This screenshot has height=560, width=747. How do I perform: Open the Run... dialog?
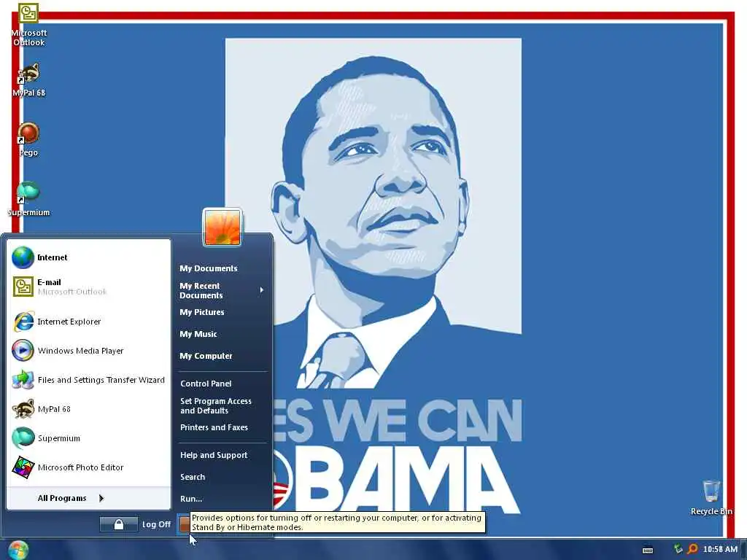click(x=222, y=499)
